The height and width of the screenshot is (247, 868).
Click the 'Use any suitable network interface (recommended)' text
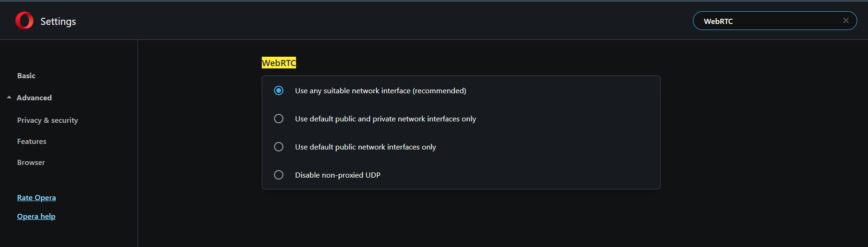(x=381, y=90)
